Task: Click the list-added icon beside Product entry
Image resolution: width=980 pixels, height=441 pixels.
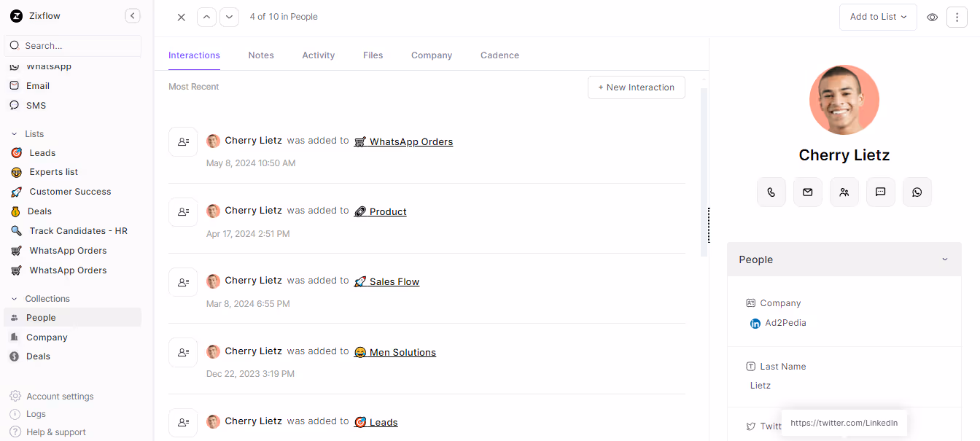Action: click(x=183, y=212)
